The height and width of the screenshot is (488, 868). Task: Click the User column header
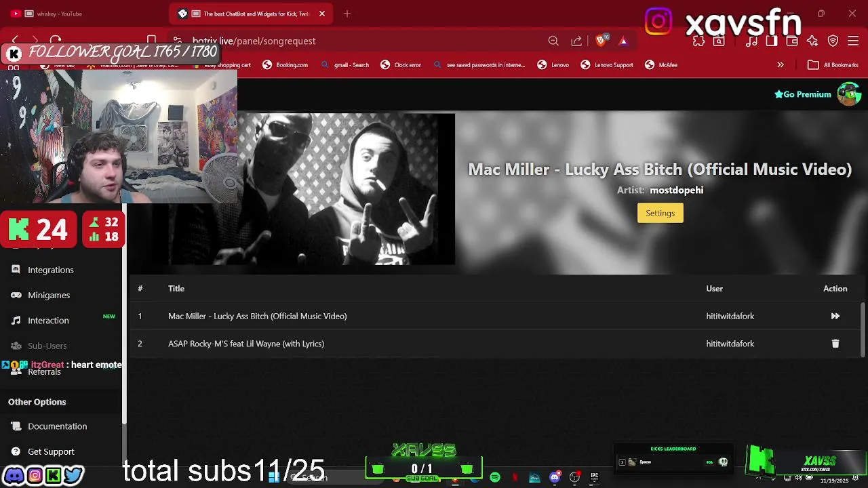point(714,289)
